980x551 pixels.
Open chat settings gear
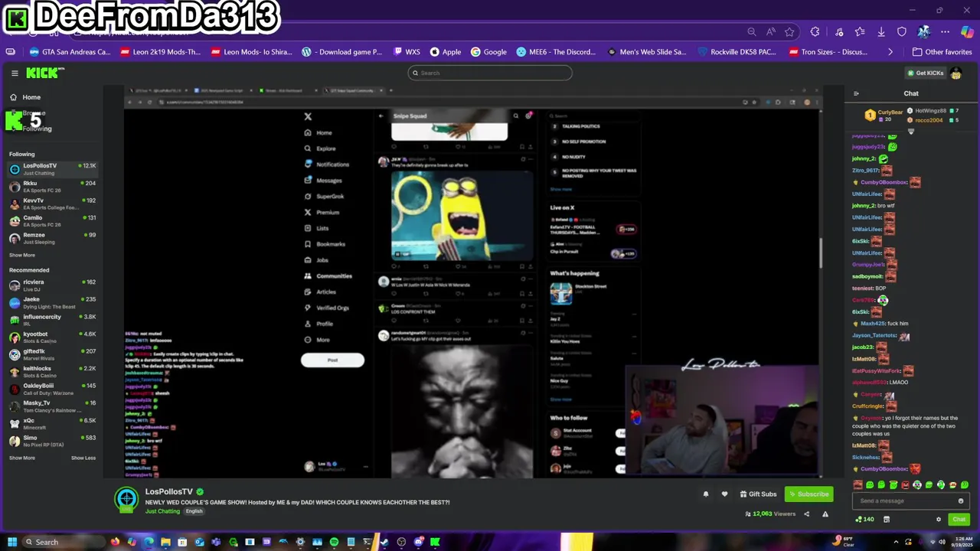tap(939, 520)
